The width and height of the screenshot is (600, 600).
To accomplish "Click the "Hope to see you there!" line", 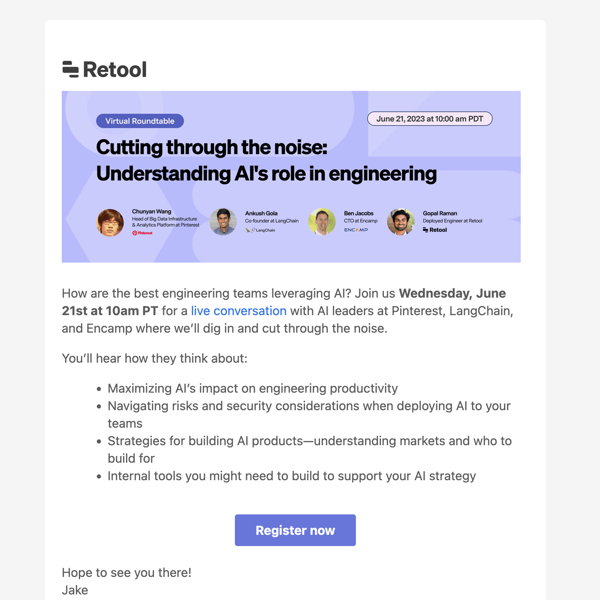I will click(126, 573).
